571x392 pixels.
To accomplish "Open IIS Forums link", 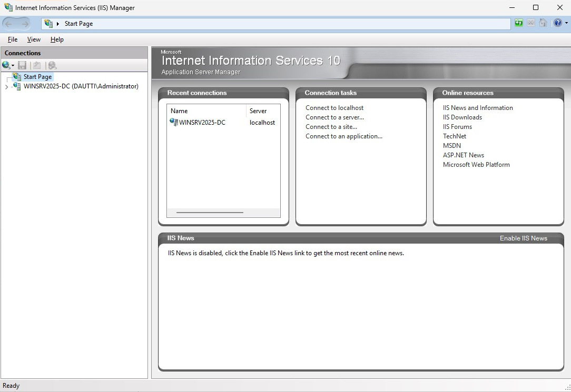I will tap(457, 127).
